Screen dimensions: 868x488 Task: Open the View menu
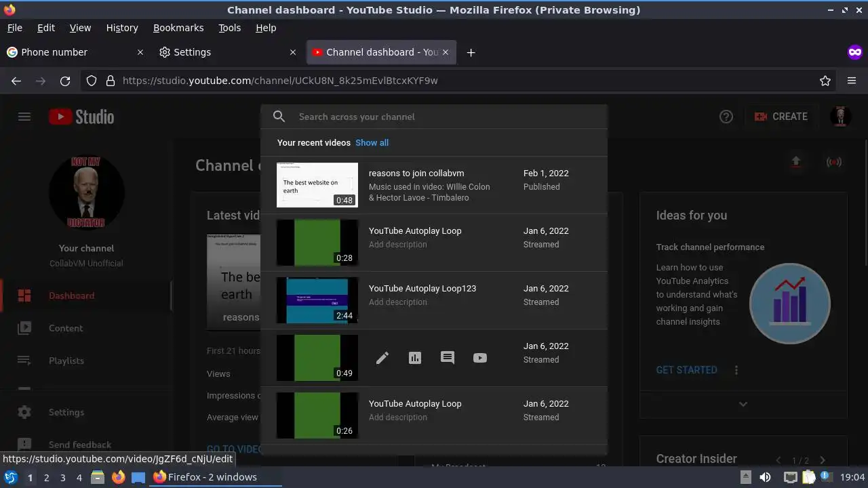coord(80,28)
